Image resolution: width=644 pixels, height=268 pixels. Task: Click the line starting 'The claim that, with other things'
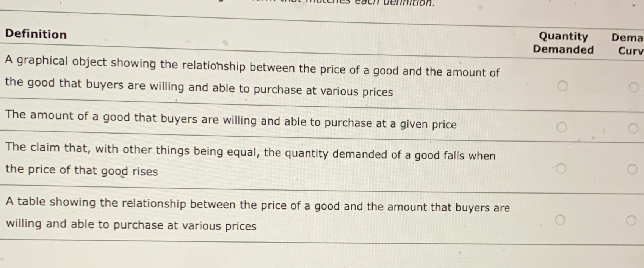250,152
